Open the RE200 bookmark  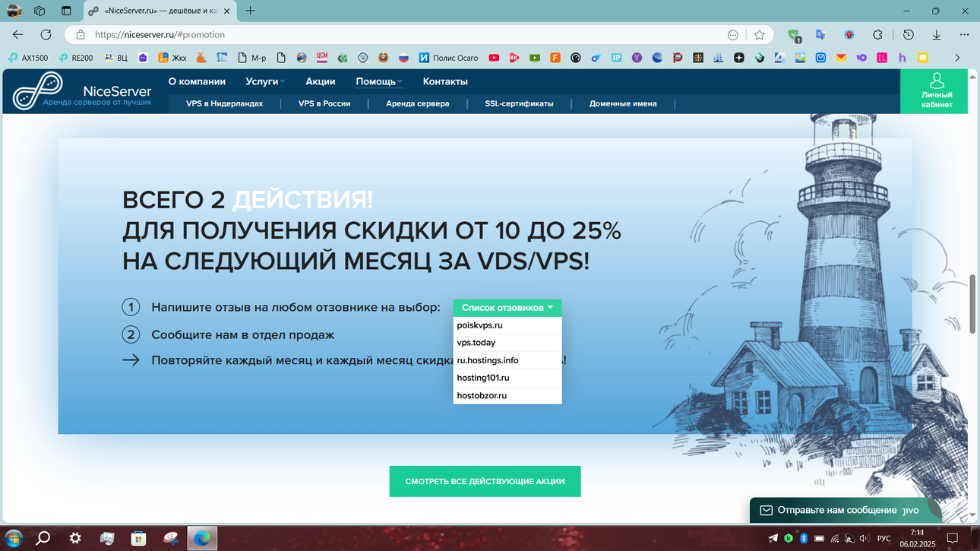(76, 58)
